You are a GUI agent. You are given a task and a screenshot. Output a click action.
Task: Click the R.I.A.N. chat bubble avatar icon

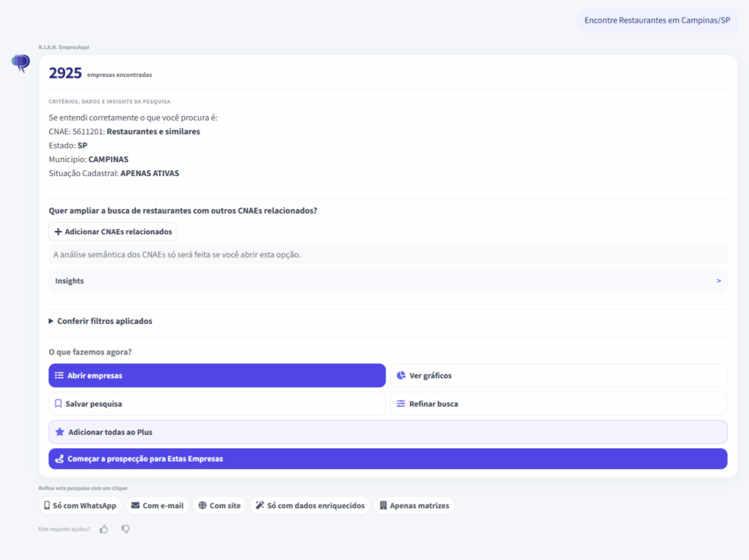(20, 63)
